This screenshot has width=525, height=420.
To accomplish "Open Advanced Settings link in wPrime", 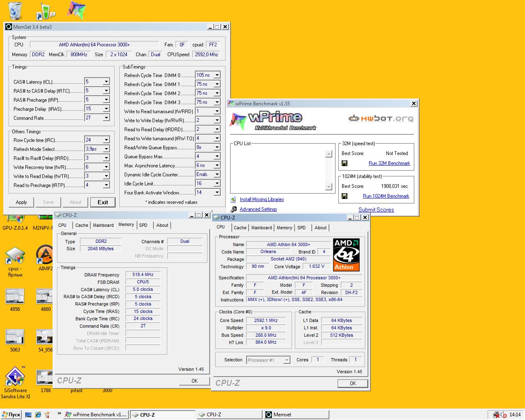I will pos(258,209).
